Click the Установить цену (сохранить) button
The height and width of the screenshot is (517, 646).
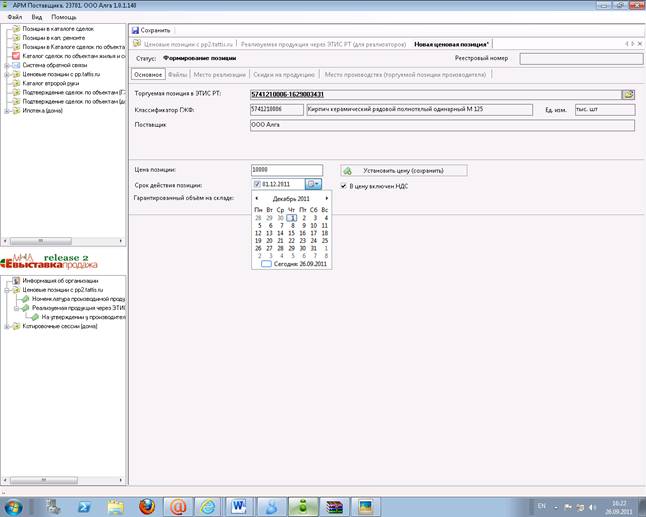tap(404, 171)
